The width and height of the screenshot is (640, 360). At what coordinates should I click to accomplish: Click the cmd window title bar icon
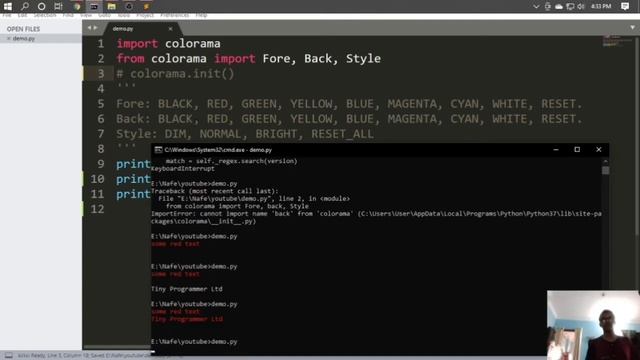pos(158,150)
